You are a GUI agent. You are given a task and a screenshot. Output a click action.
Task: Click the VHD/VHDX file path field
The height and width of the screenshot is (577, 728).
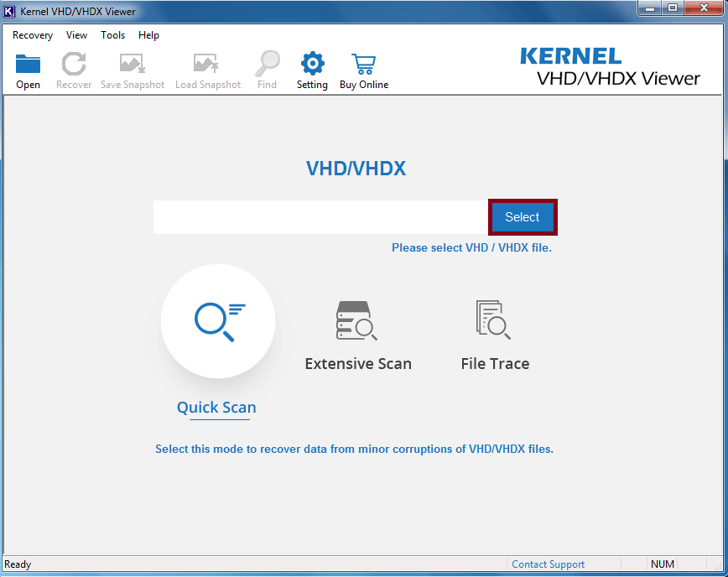(x=321, y=217)
